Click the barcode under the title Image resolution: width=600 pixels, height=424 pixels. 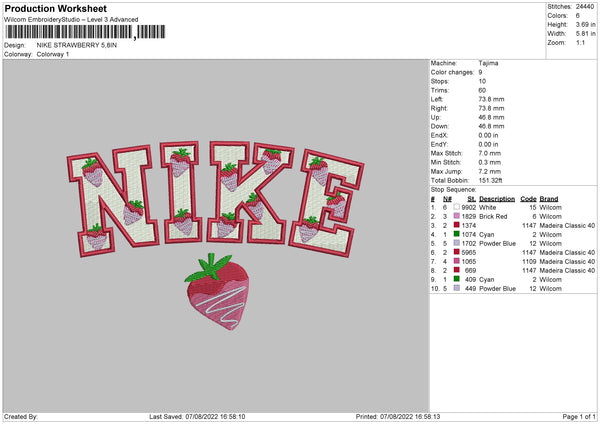point(85,32)
